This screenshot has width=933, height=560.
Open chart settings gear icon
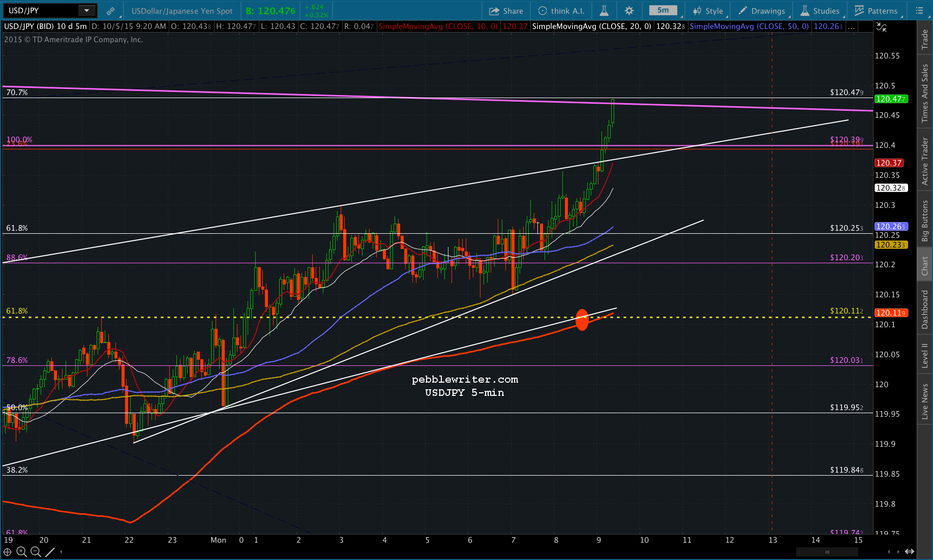pos(629,11)
